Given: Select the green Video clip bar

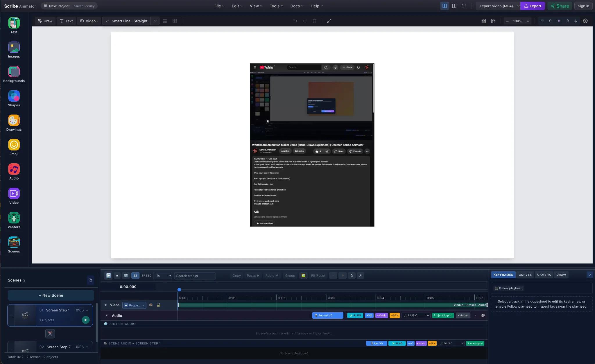Looking at the screenshot, I should [x=333, y=305].
